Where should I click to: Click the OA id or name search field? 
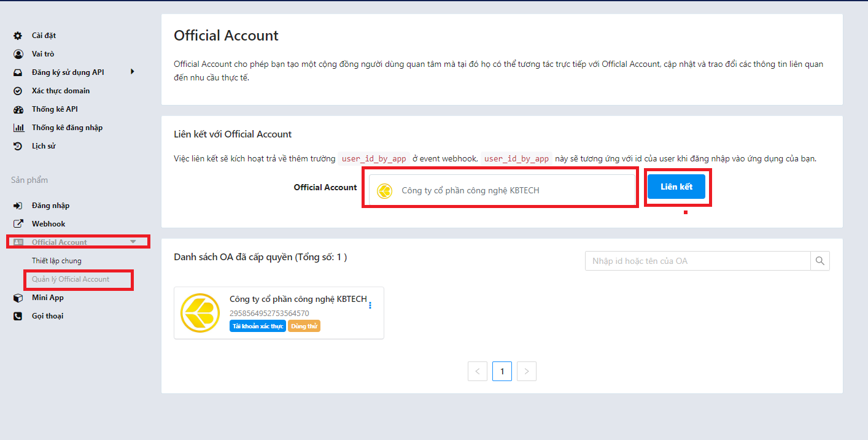[697, 261]
